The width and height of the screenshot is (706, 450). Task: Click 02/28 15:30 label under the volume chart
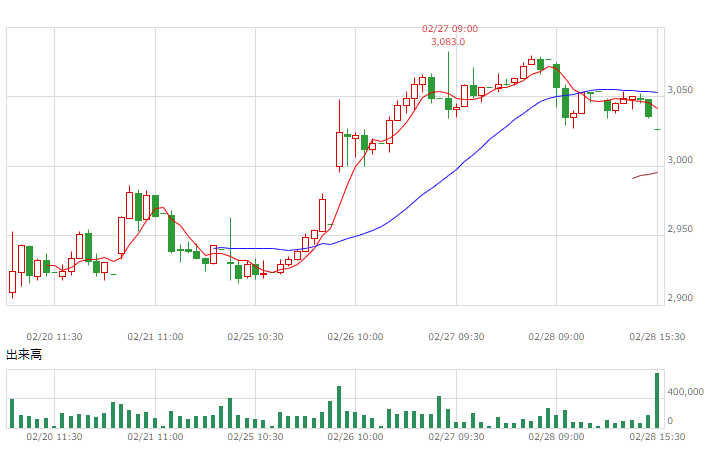[657, 437]
